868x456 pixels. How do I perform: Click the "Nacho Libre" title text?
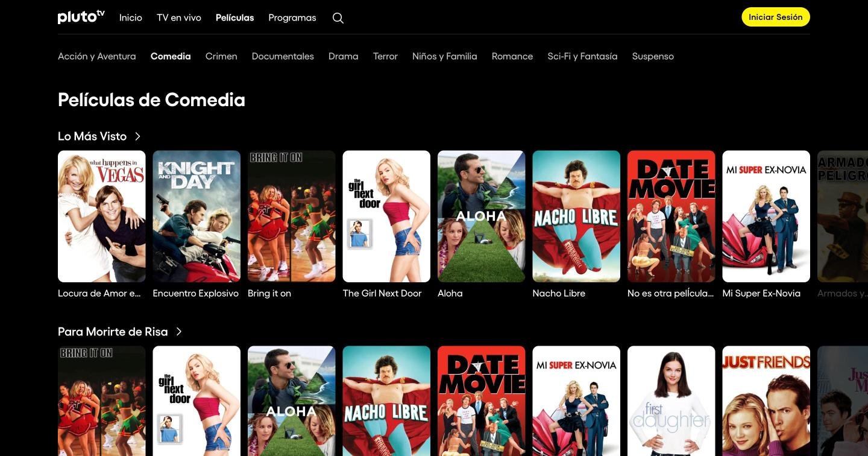click(x=559, y=293)
